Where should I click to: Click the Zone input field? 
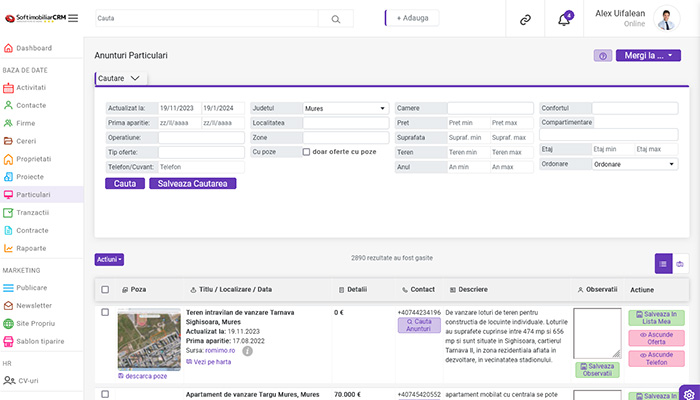tap(346, 138)
